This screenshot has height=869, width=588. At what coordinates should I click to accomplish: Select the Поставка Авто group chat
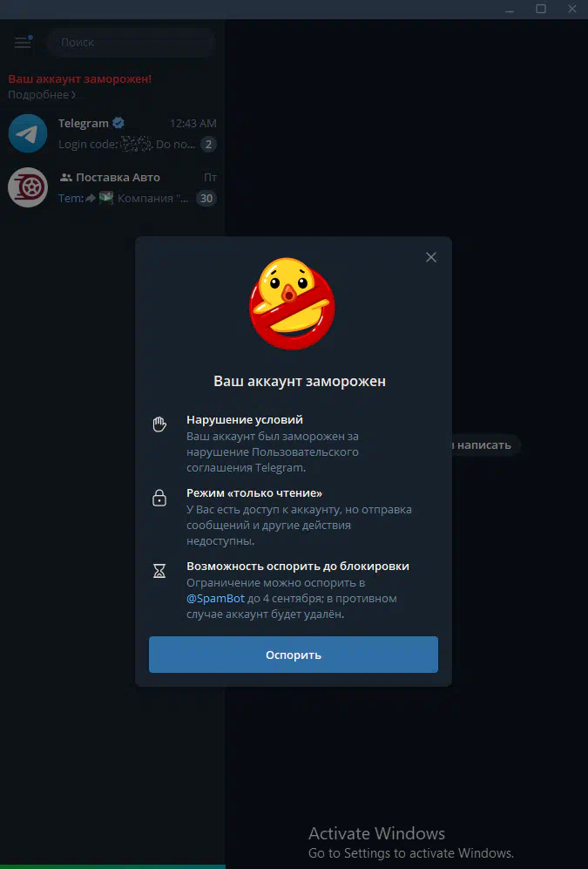pos(112,187)
